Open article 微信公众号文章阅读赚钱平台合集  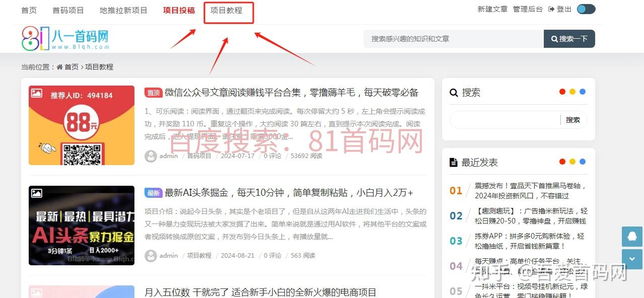coord(292,93)
